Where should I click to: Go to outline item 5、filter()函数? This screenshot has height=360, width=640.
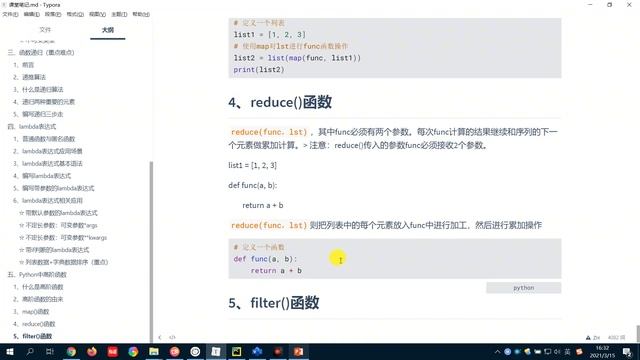click(x=33, y=336)
